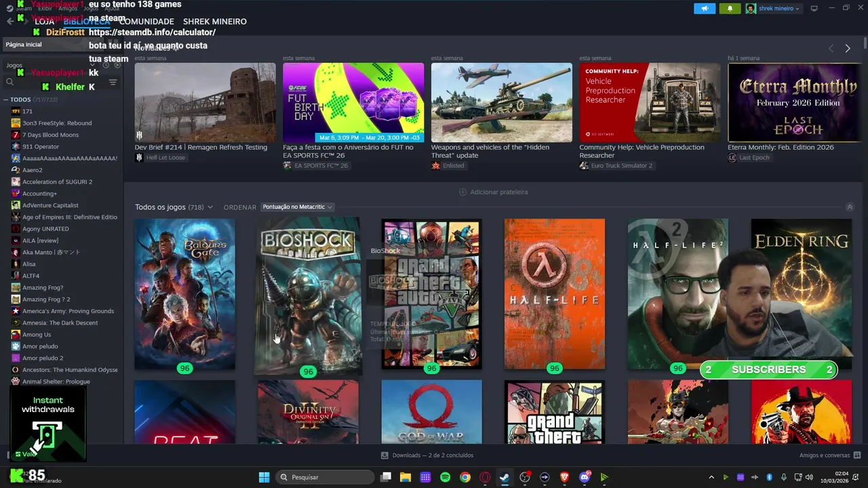Viewport: 868px width, 488px height.
Task: Open Eterra Monthly Feb. Edition news card
Action: point(794,102)
